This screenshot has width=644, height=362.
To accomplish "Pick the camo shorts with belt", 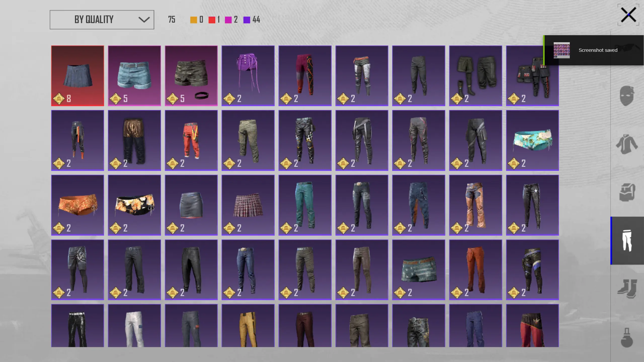I will (x=191, y=75).
